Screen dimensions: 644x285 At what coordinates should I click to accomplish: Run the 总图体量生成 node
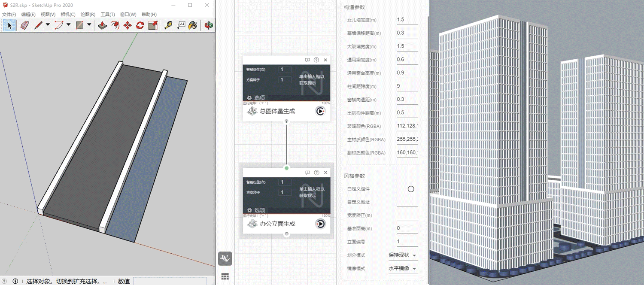tap(320, 111)
